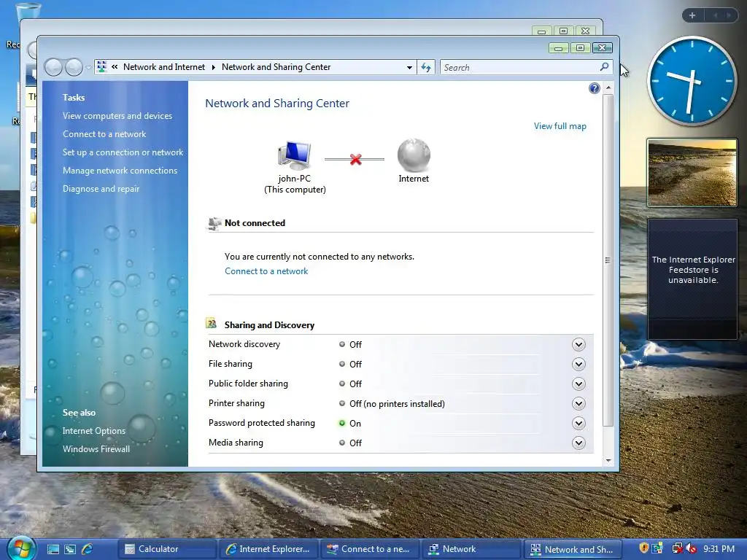Click the Internet globe icon
The height and width of the screenshot is (560, 747).
414,155
